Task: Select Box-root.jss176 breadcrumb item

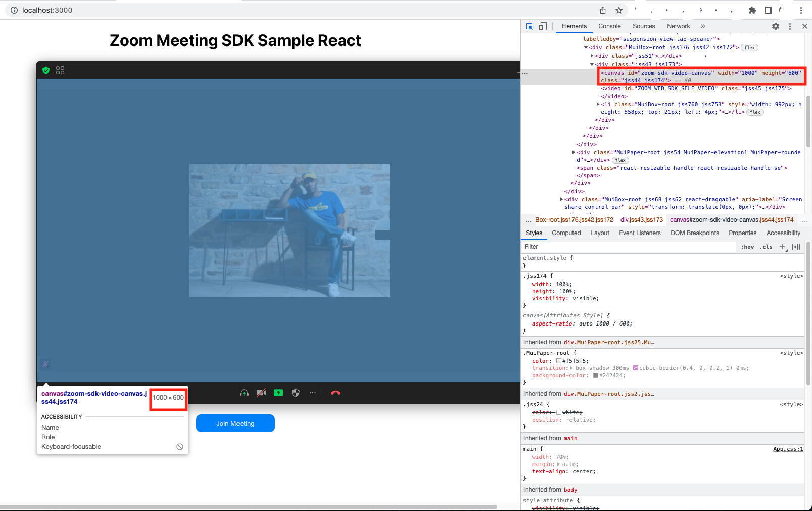Action: 574,220
